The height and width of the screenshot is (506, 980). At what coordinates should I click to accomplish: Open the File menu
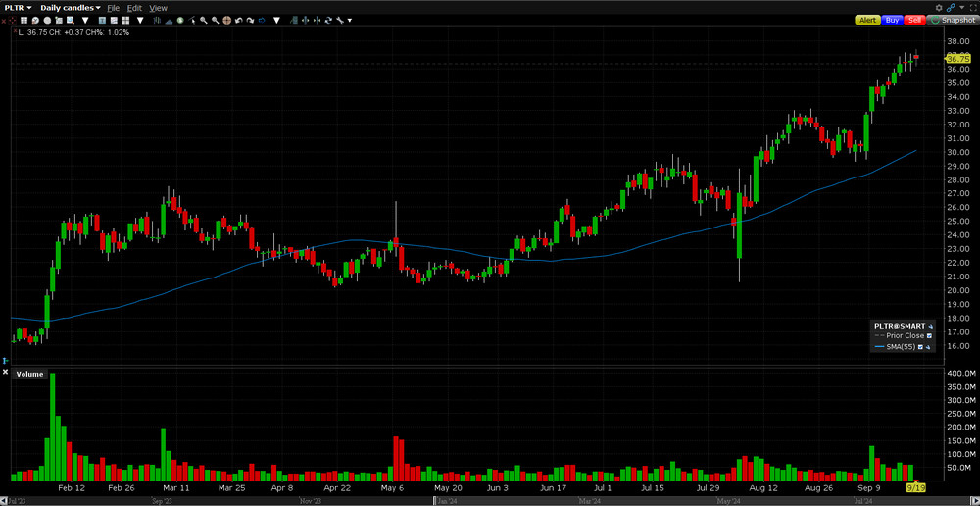[114, 8]
